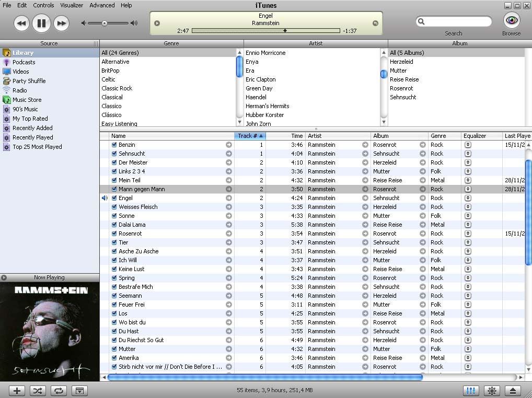Toggle shuffle mode button
This screenshot has height=398, width=532.
click(x=38, y=391)
